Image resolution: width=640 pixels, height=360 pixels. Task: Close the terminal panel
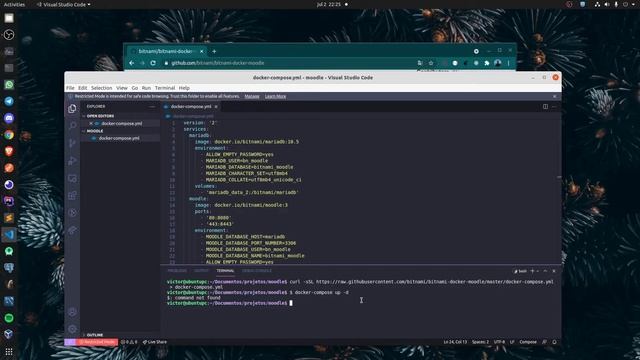pyautogui.click(x=554, y=271)
